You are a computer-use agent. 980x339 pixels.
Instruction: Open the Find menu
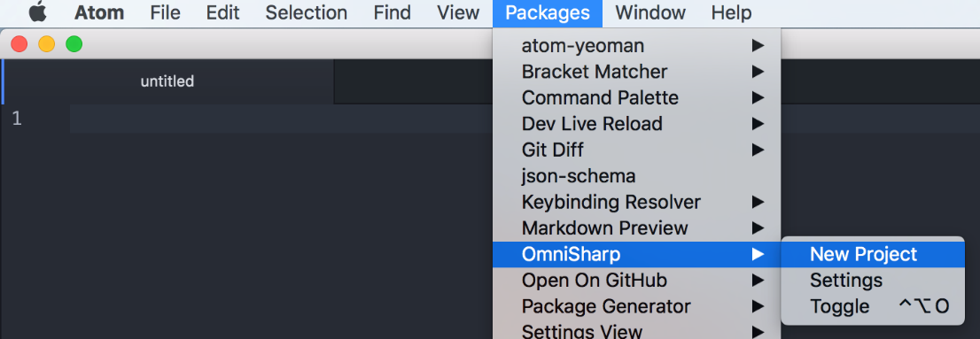pyautogui.click(x=392, y=12)
